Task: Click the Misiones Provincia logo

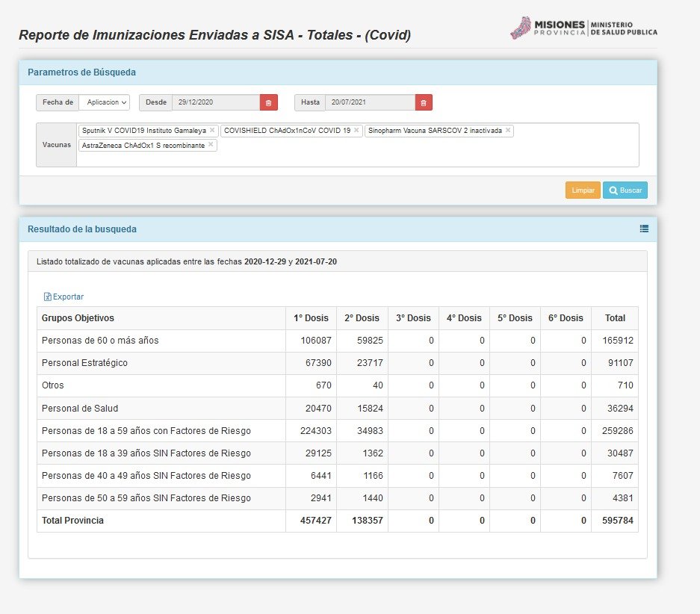Action: 583,28
